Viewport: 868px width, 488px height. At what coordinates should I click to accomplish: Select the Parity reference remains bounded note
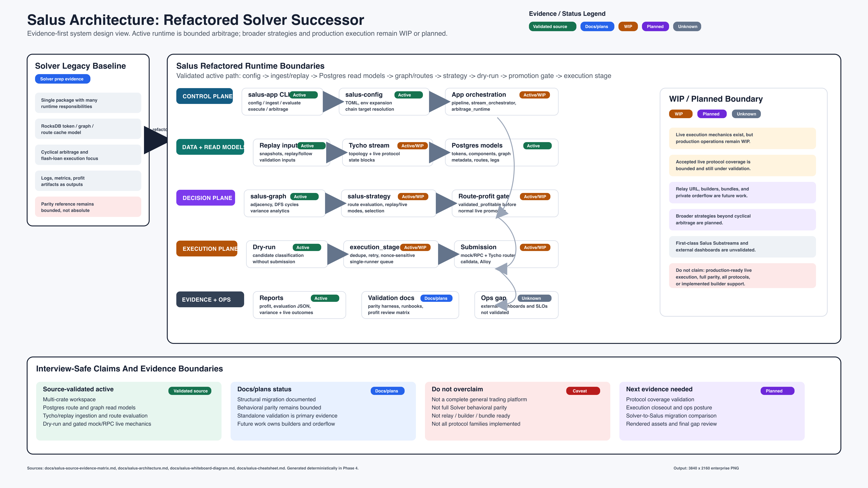click(88, 207)
